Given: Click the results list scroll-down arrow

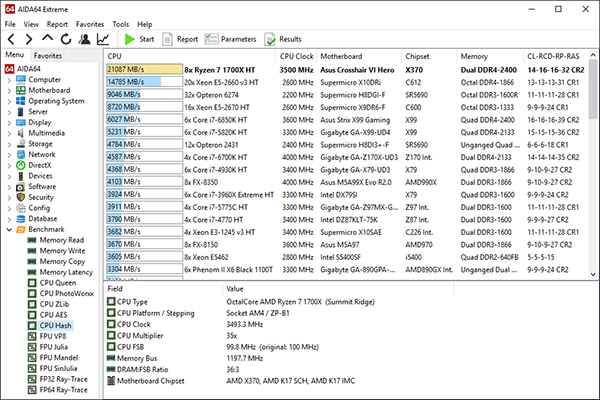Looking at the screenshot, I should tap(593, 274).
